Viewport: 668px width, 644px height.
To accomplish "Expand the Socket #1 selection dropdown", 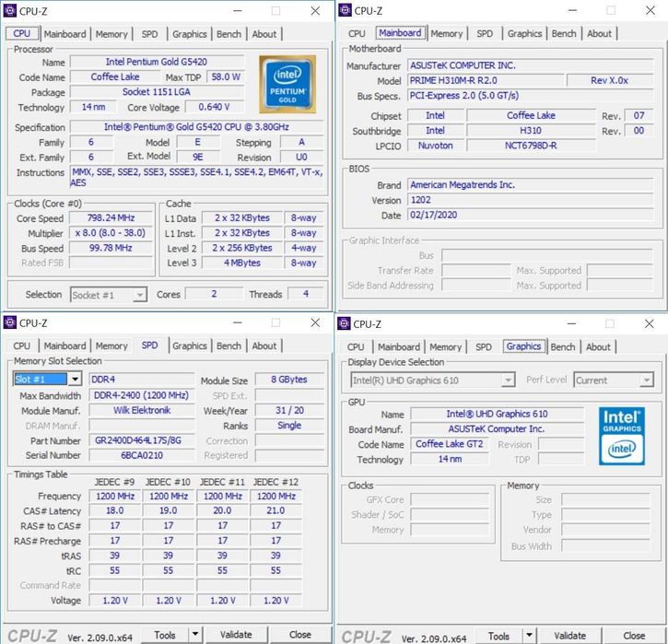I will point(139,295).
